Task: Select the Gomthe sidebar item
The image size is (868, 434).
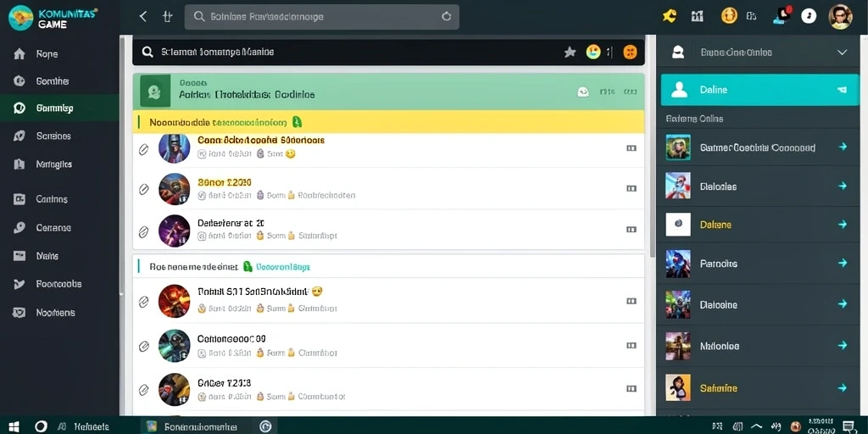Action: coord(59,81)
